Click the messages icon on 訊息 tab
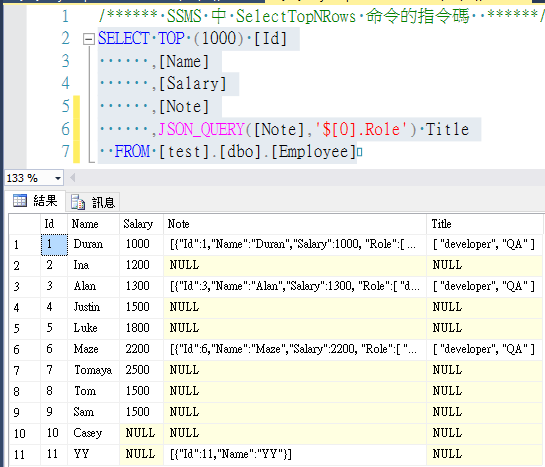The height and width of the screenshot is (467, 545). click(x=78, y=202)
